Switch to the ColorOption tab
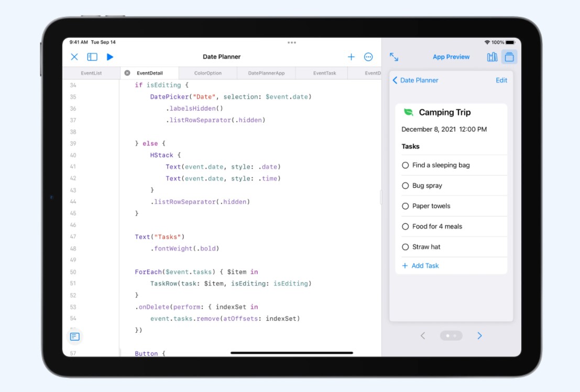Screen dimensions: 580x392 pyautogui.click(x=207, y=73)
